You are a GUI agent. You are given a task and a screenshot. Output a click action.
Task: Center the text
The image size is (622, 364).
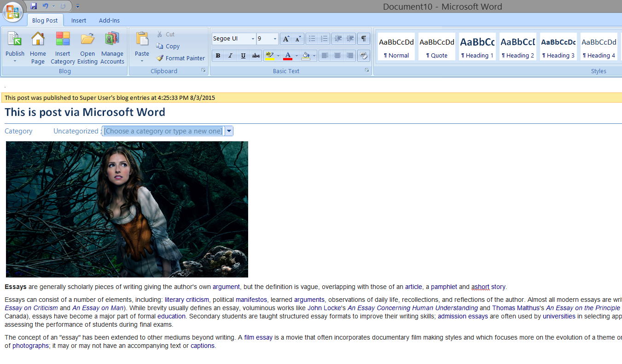337,56
